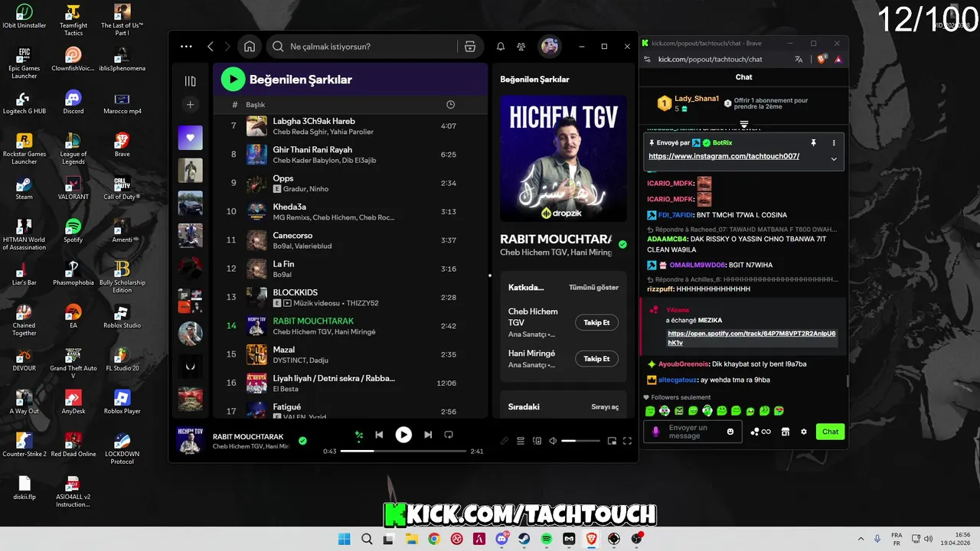Follow Cheb Hichem TGV with Takip Et
This screenshot has height=551, width=980.
point(596,323)
